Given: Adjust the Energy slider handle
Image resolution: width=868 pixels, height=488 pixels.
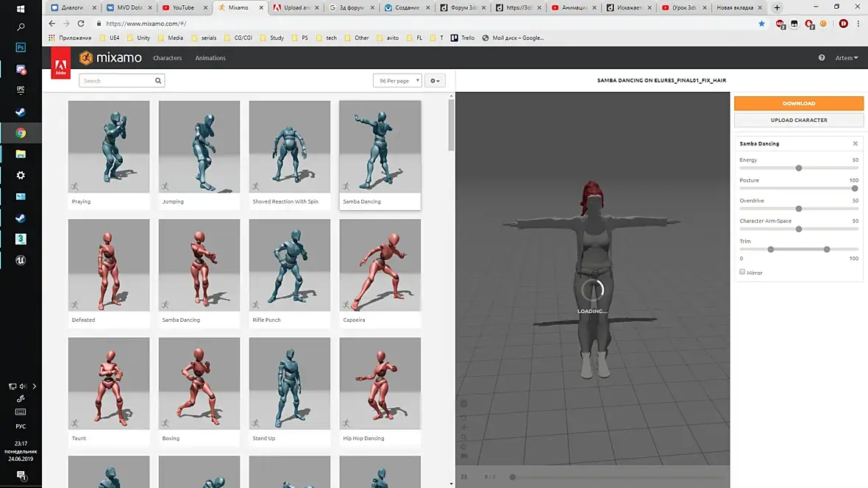Looking at the screenshot, I should coord(799,168).
